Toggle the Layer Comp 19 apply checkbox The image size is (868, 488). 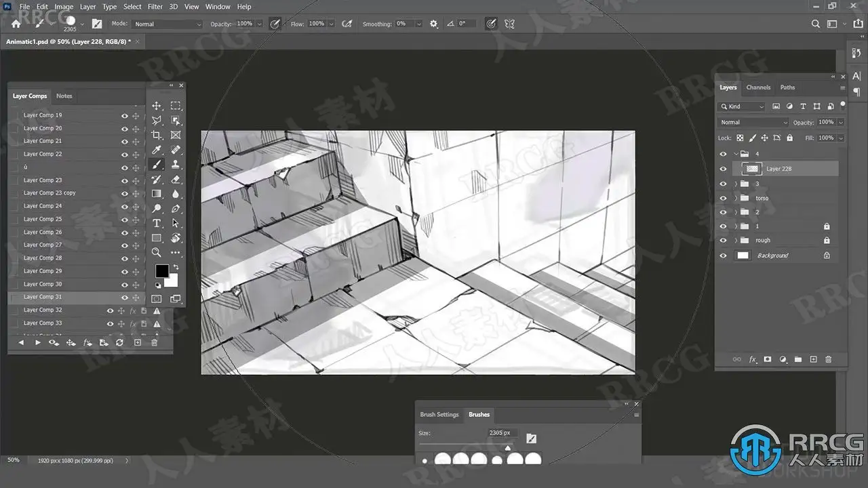[15, 115]
